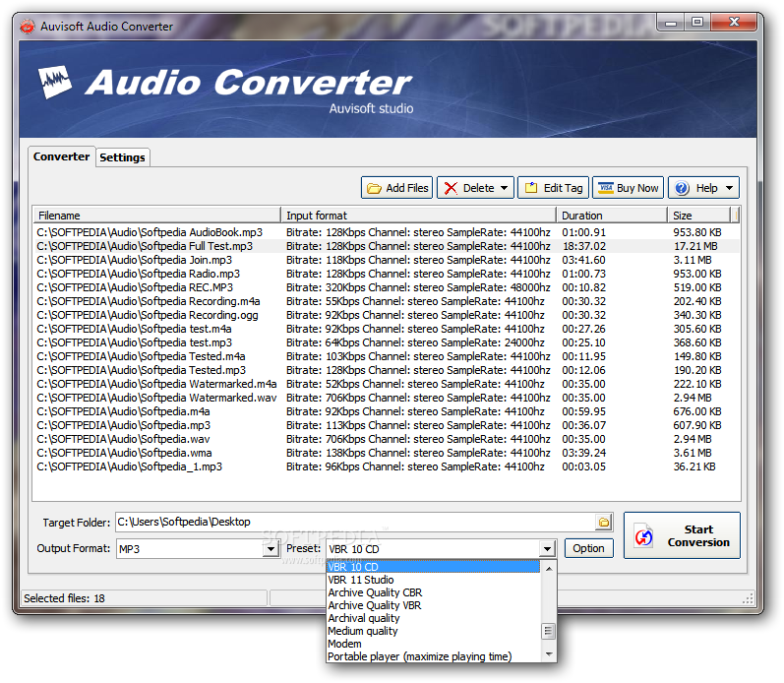The image size is (784, 683).
Task: Click the Target Folder path field
Action: point(355,522)
